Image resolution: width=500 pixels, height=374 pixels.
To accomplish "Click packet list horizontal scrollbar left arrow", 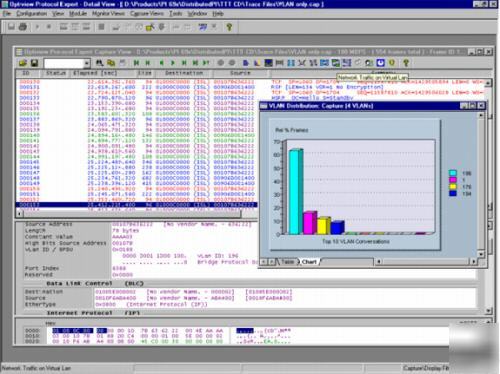I will point(19,213).
